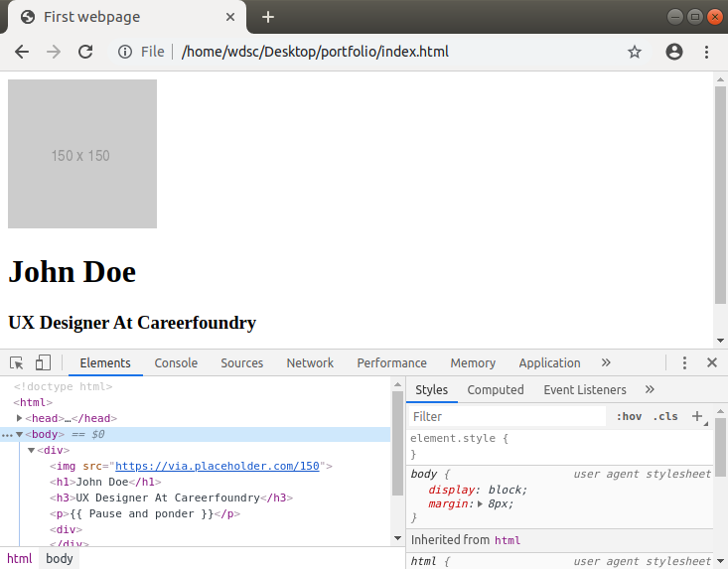Open the body element ellipsis actions
This screenshot has height=569, width=728.
[7, 435]
